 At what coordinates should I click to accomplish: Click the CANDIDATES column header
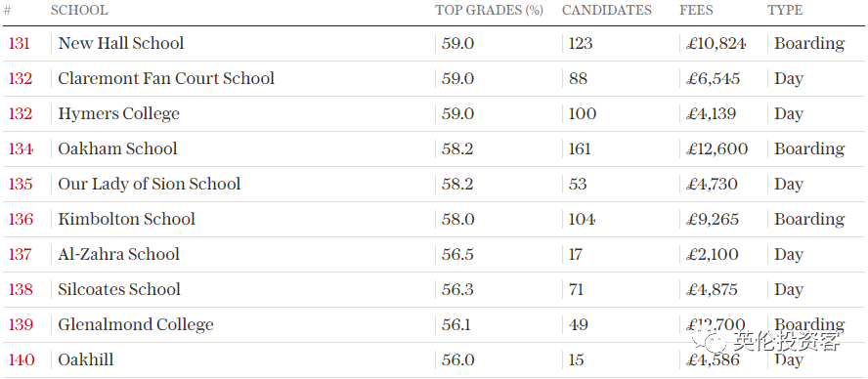click(607, 10)
